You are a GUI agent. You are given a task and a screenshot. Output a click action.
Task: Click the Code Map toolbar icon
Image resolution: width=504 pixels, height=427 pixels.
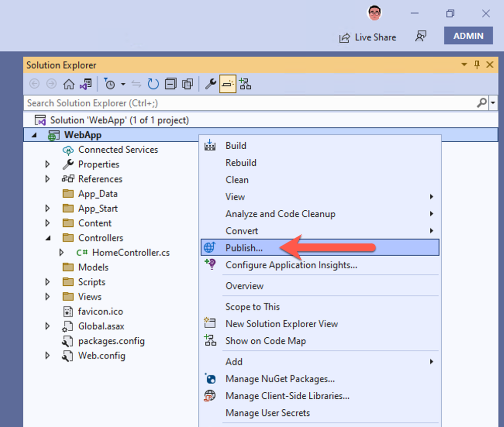click(x=245, y=84)
